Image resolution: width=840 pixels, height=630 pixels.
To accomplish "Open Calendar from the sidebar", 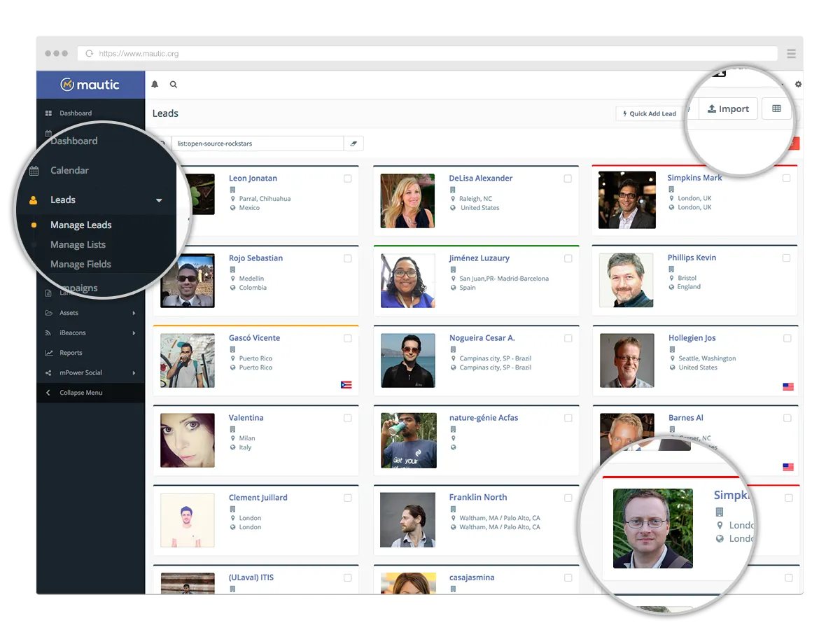I will [69, 171].
